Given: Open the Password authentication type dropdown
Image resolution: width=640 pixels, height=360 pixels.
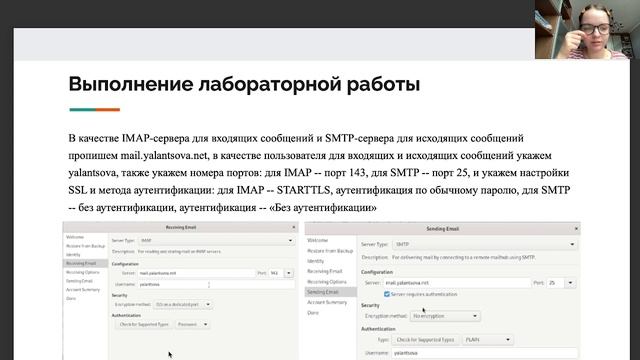Looking at the screenshot, I should coord(193,324).
